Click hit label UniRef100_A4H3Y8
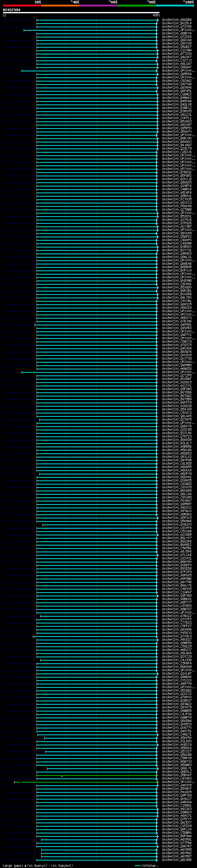The height and width of the screenshot is (868, 197). click(177, 785)
